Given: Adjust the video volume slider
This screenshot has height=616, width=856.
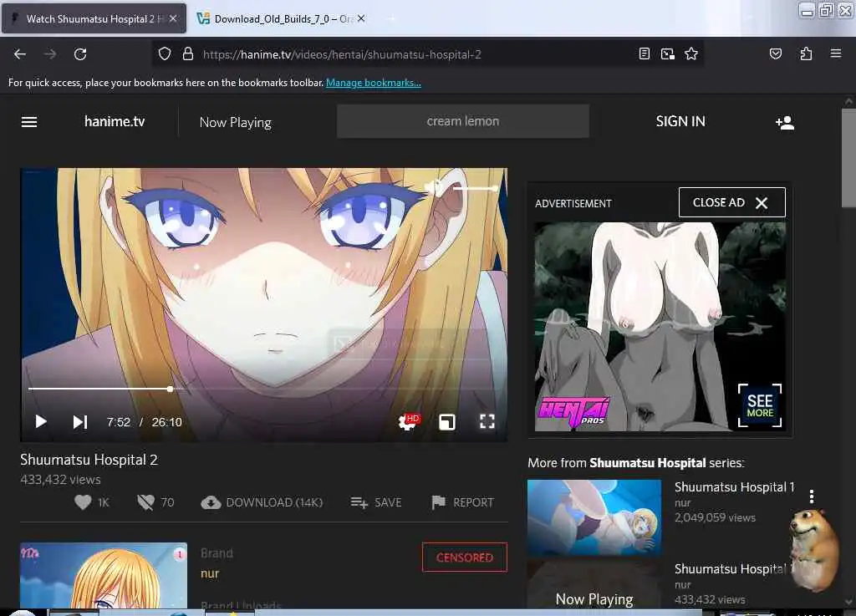Looking at the screenshot, I should [475, 188].
